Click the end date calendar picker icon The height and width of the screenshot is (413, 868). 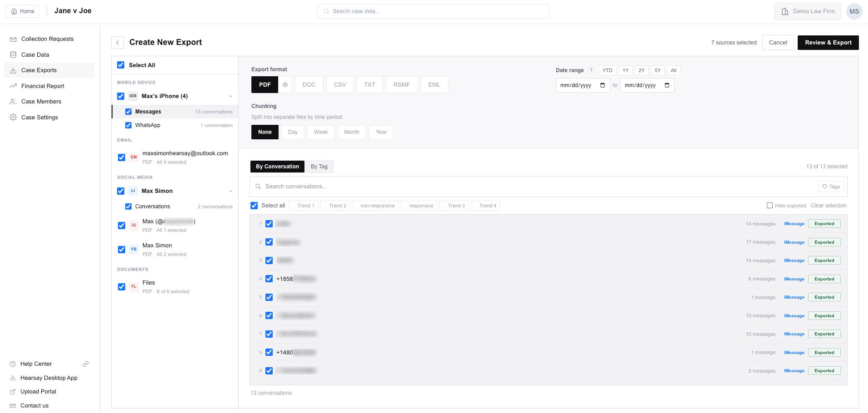(x=667, y=85)
